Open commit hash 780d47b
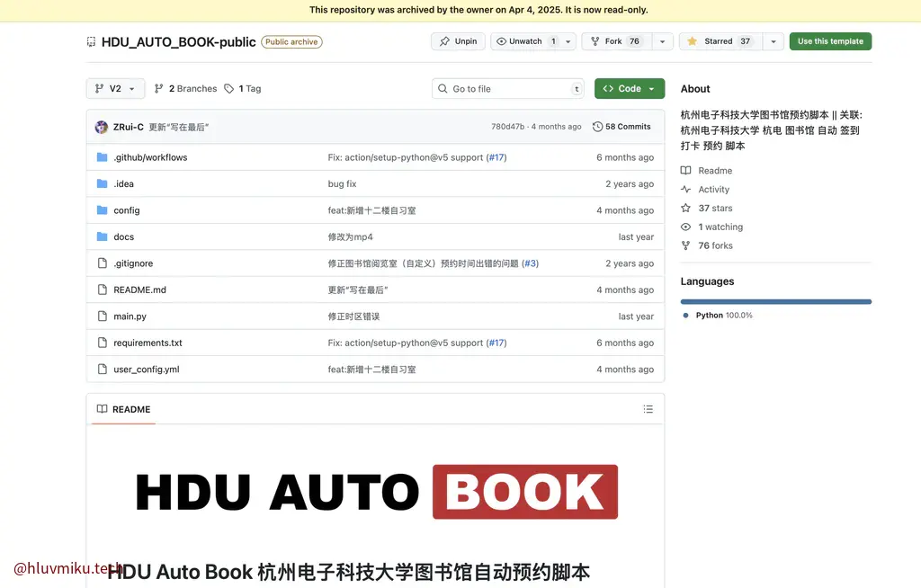Image resolution: width=921 pixels, height=588 pixels. [x=508, y=127]
